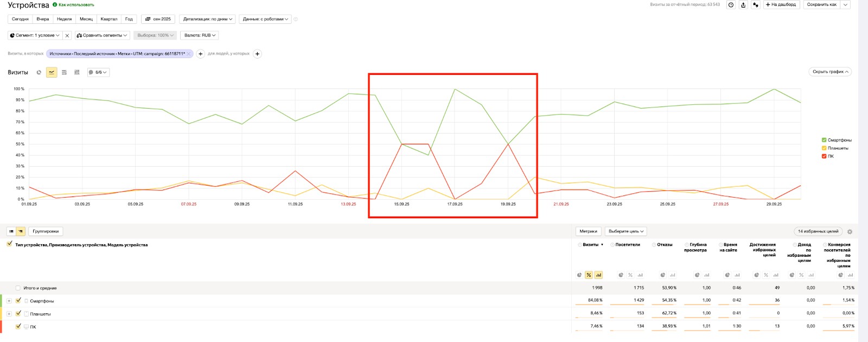
Task: Click Скрыть график to hide chart
Action: pyautogui.click(x=830, y=72)
